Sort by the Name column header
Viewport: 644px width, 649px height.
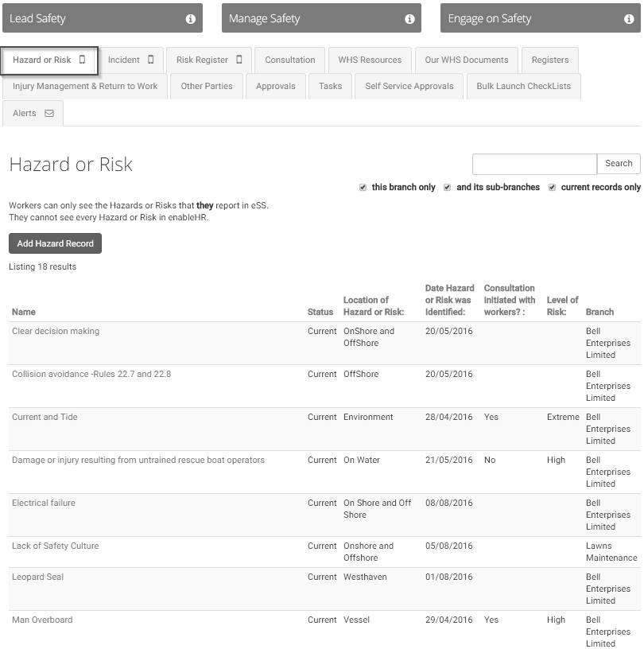pos(24,312)
